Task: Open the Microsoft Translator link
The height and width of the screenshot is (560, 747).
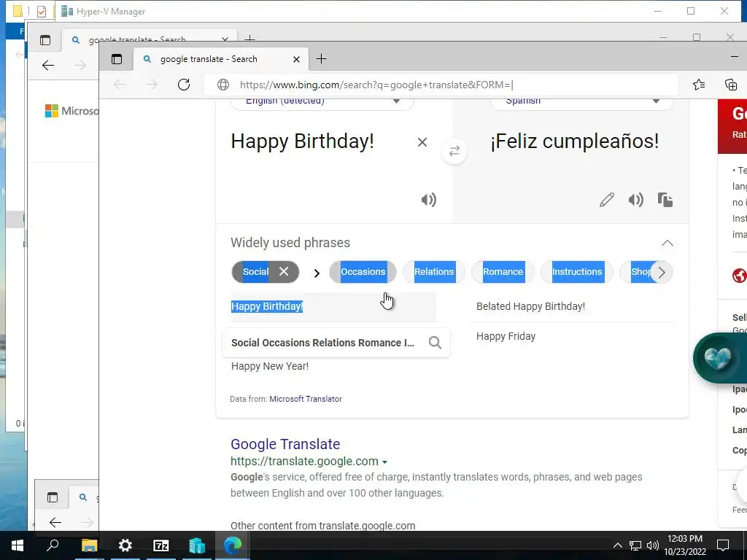Action: click(306, 399)
